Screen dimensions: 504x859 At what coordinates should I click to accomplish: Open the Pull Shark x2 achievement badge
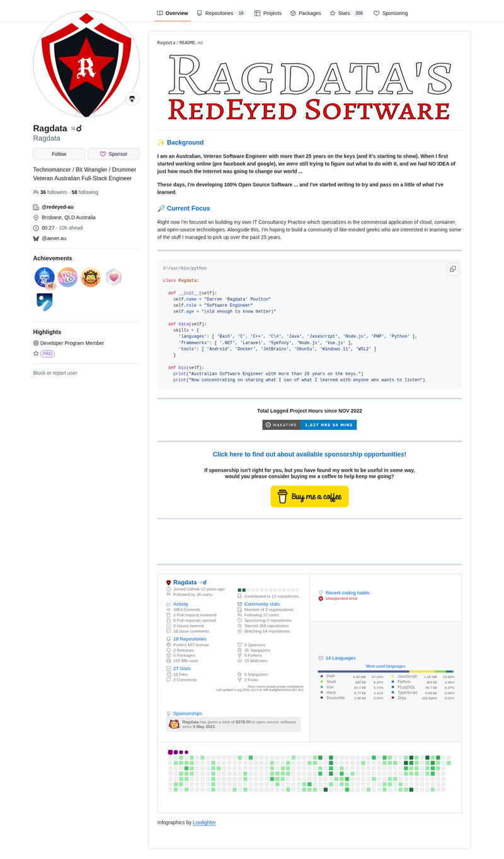(45, 277)
